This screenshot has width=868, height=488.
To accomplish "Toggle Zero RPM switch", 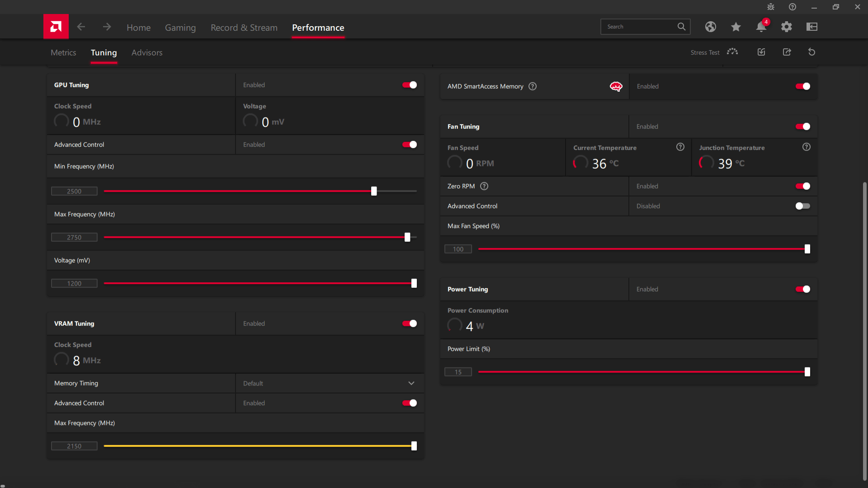I will pos(803,186).
